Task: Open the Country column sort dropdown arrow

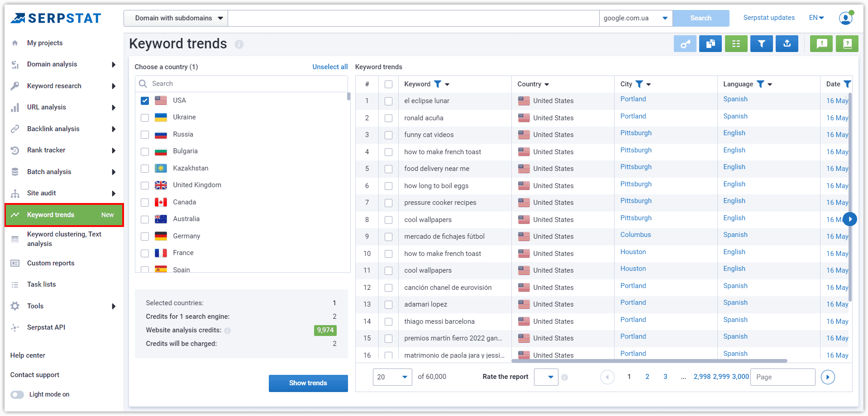Action: pos(547,85)
